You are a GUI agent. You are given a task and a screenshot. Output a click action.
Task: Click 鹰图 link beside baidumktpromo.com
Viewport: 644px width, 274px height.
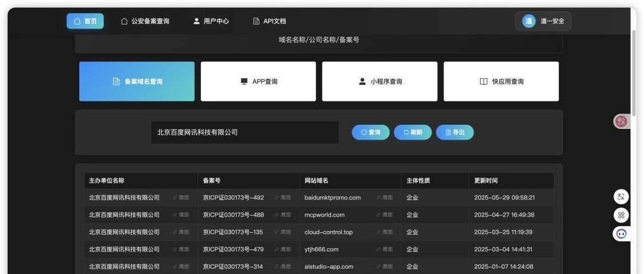click(x=385, y=198)
